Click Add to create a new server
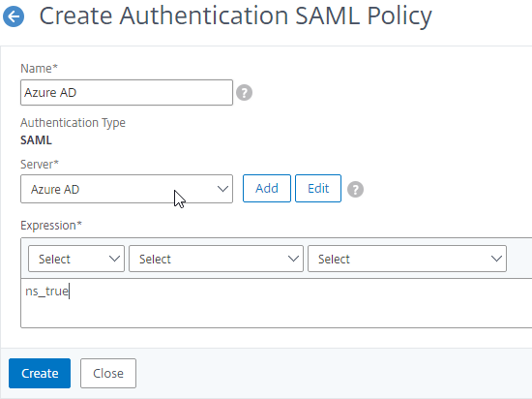Screen dimensions: 532x399 [x=267, y=189]
